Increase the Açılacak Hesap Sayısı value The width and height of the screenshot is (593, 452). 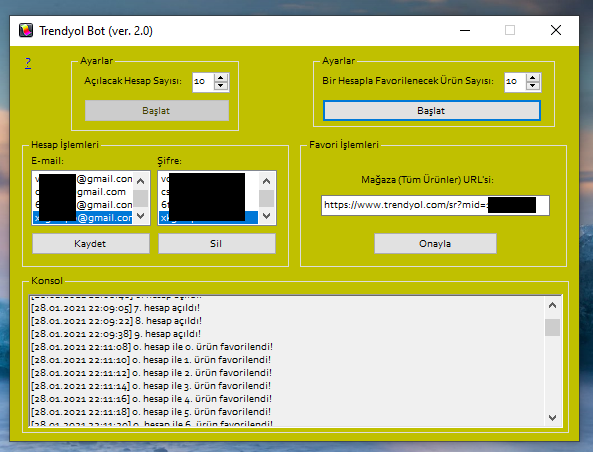tap(220, 78)
